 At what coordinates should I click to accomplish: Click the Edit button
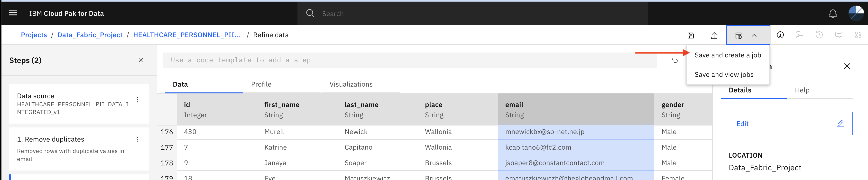791,124
